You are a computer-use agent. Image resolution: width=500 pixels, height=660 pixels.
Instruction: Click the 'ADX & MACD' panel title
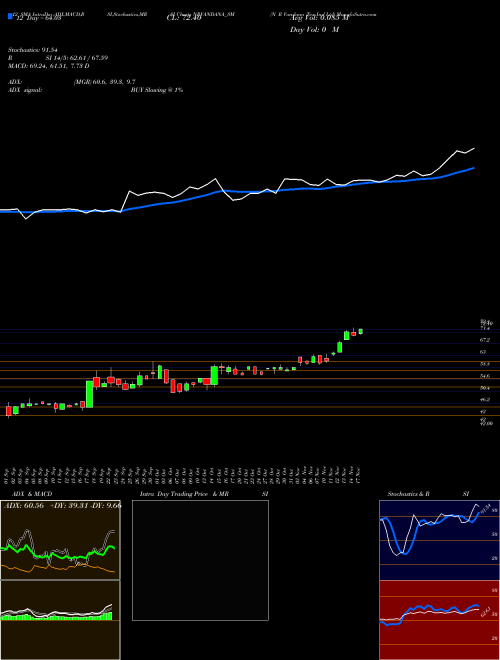tap(32, 494)
